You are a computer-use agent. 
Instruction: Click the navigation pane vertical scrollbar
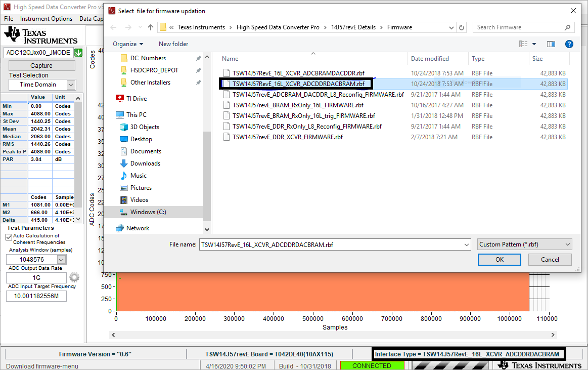pyautogui.click(x=207, y=176)
